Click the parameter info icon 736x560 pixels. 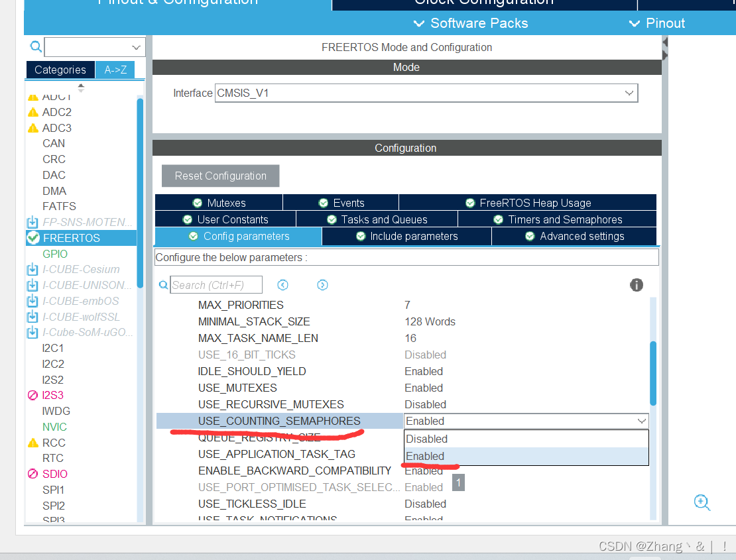(x=636, y=285)
